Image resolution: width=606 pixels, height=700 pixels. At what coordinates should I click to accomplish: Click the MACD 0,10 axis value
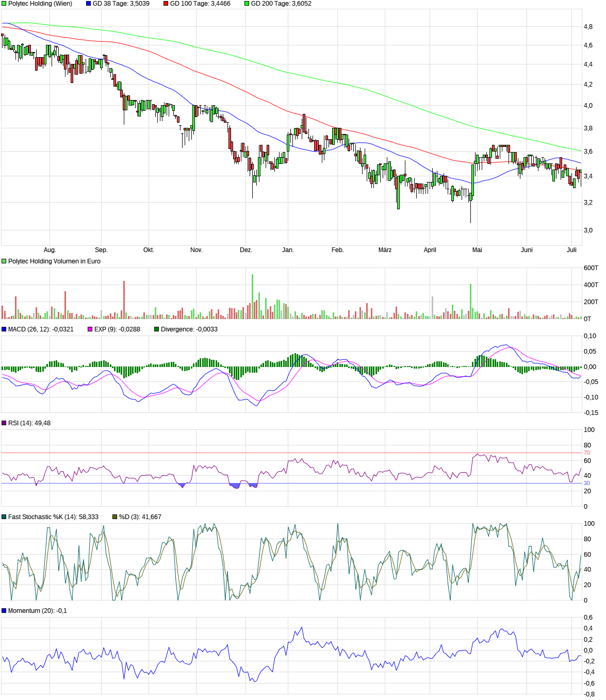tap(590, 336)
